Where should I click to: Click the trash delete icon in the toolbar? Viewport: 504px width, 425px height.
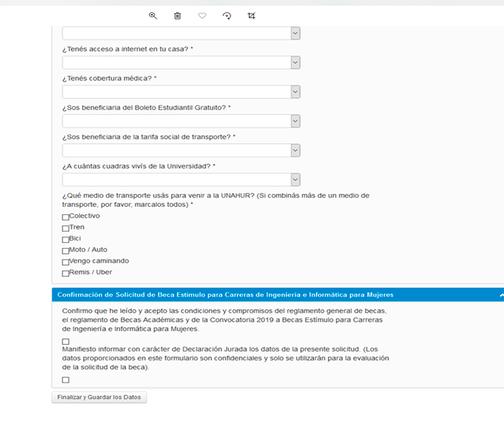click(178, 16)
